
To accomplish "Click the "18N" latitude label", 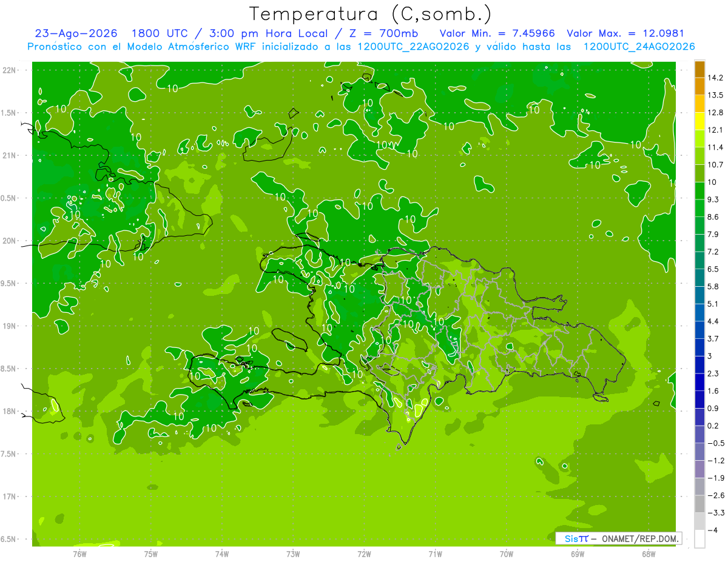I will 9,412.
